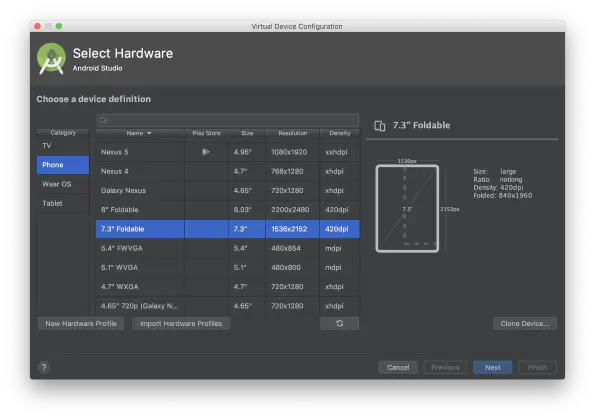The image size is (595, 419).
Task: Focus the device search input field
Action: point(228,120)
